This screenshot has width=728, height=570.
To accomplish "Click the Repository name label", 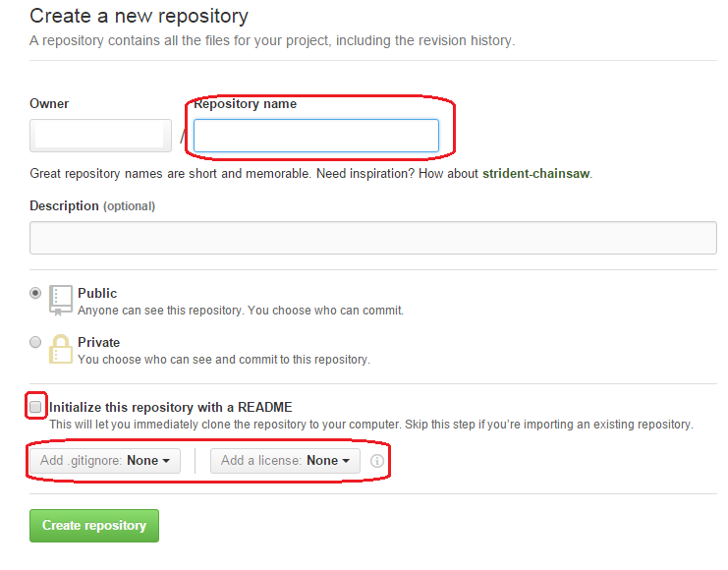I will pos(246,103).
